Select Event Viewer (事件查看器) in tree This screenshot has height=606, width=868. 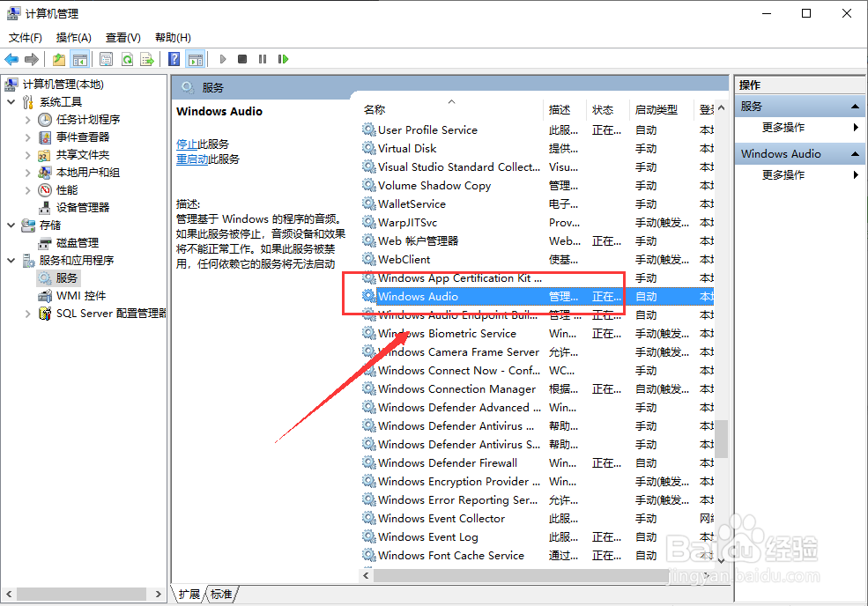[83, 137]
